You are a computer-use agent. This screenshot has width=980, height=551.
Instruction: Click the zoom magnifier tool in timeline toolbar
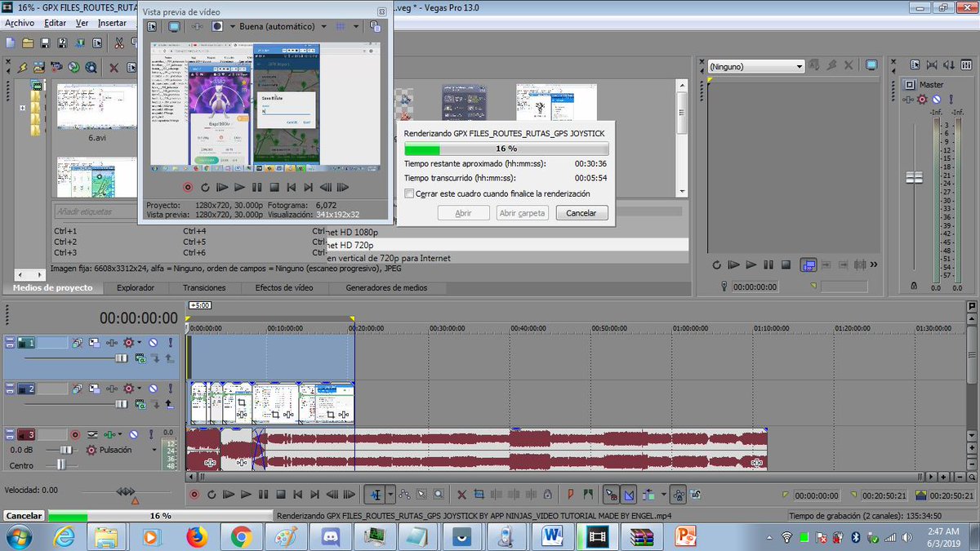coord(439,494)
